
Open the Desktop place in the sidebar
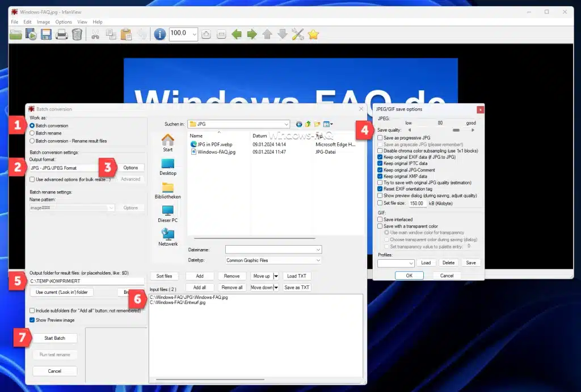(168, 167)
